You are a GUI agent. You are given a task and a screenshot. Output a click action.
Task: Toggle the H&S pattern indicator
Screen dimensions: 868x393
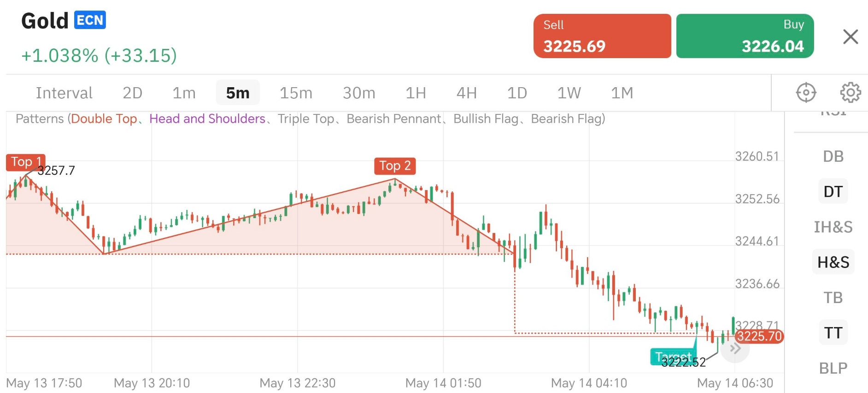[x=833, y=262]
